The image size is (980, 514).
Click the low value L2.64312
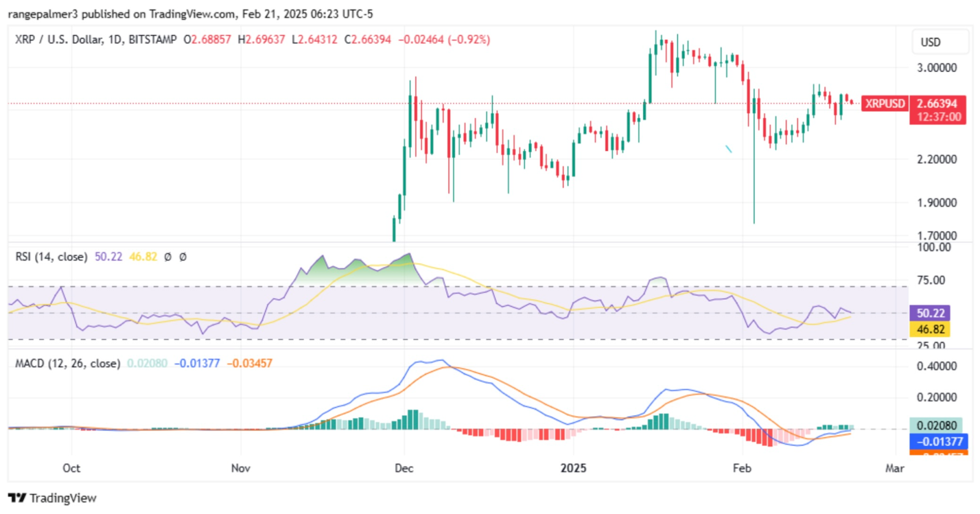pyautogui.click(x=314, y=40)
